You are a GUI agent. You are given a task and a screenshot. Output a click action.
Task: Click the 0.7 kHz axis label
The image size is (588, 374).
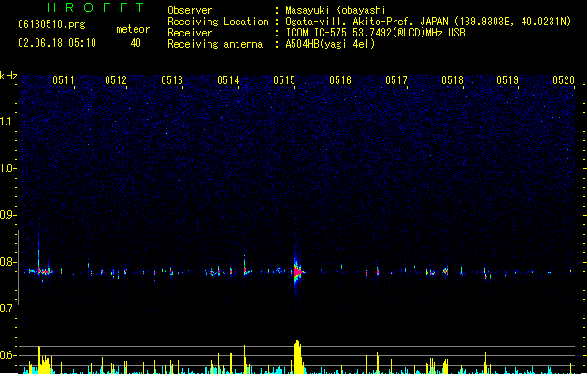[7, 309]
